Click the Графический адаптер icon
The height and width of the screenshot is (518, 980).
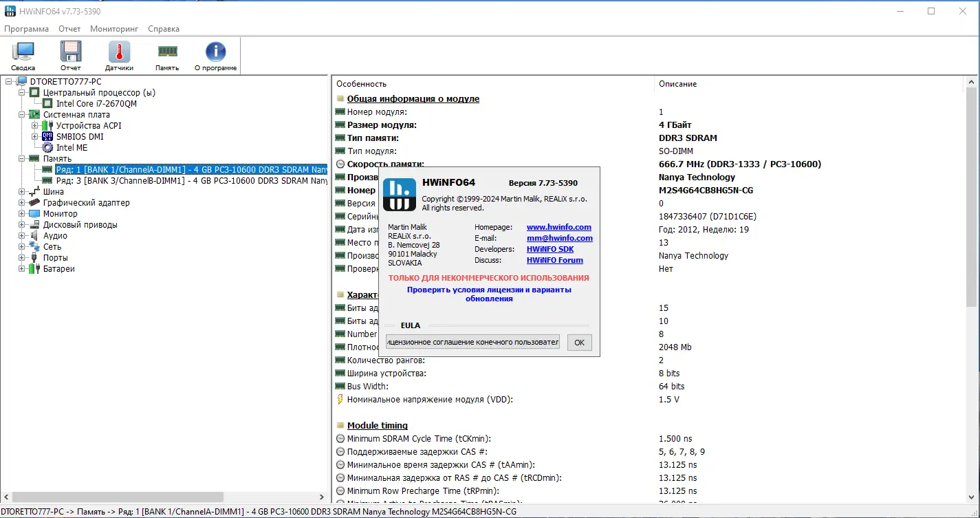coord(34,202)
